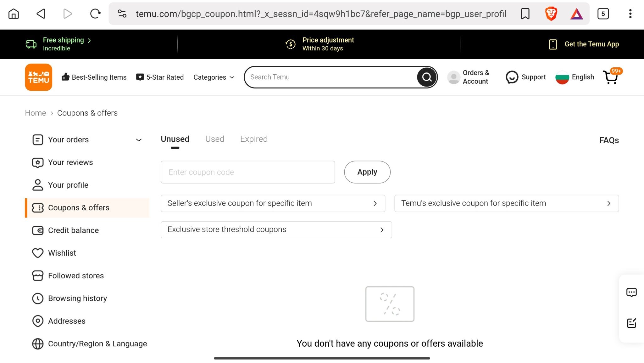Click the feedback edit floating icon
This screenshot has height=363, width=644.
click(x=631, y=323)
